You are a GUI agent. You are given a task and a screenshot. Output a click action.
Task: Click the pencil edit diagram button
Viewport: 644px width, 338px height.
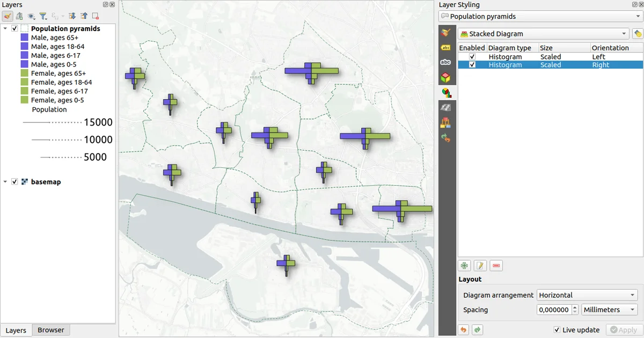480,266
